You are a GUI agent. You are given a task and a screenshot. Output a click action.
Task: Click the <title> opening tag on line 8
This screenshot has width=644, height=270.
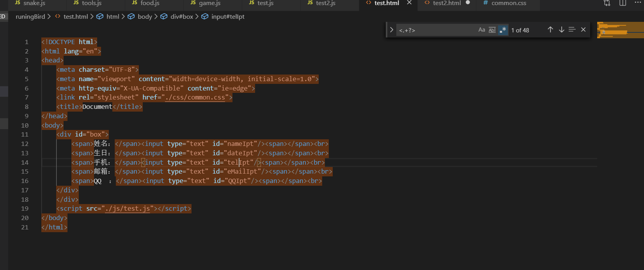coord(69,107)
